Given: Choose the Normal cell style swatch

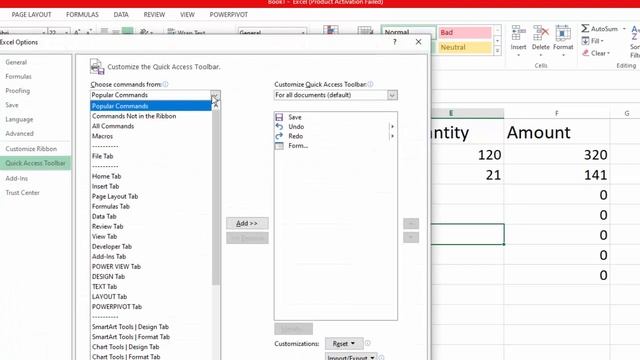Looking at the screenshot, I should (408, 32).
